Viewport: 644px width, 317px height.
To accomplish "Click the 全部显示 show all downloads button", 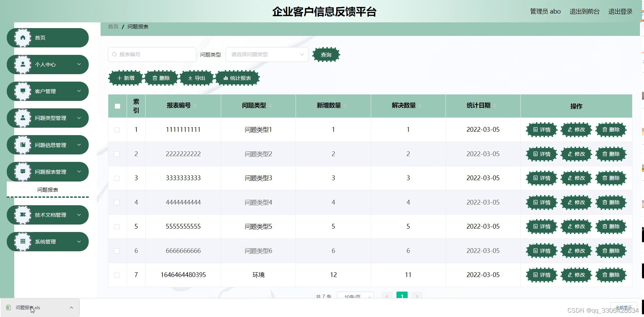I will click(x=624, y=308).
